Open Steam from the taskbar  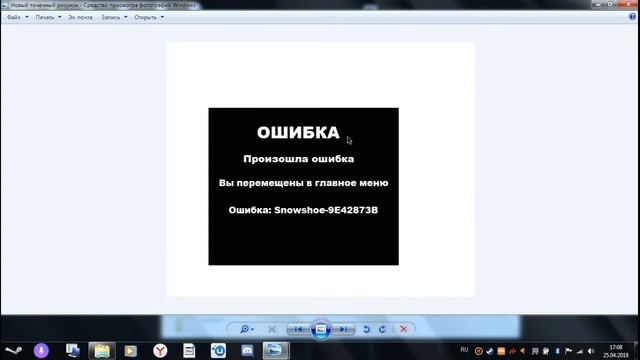coord(13,351)
